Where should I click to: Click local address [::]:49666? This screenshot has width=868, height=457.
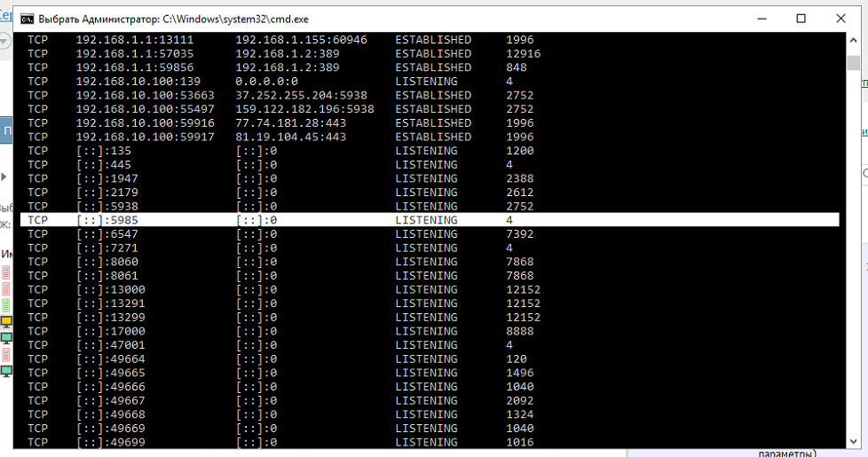click(x=111, y=387)
